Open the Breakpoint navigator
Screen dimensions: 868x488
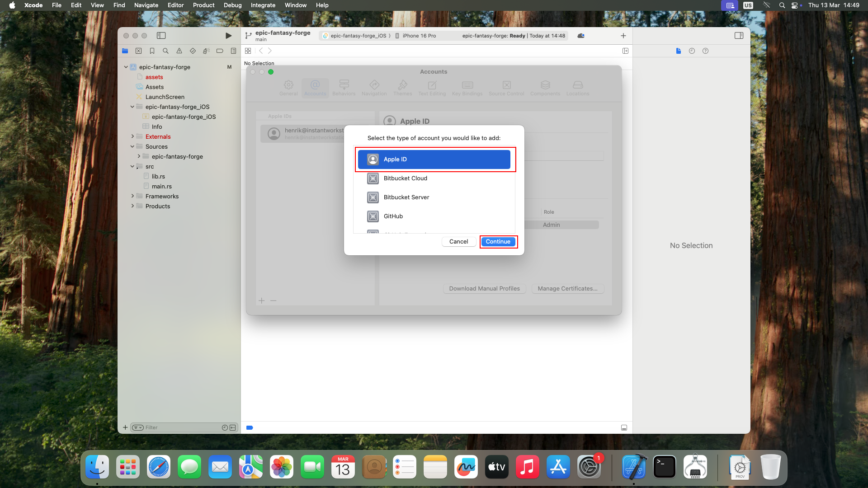(x=220, y=51)
